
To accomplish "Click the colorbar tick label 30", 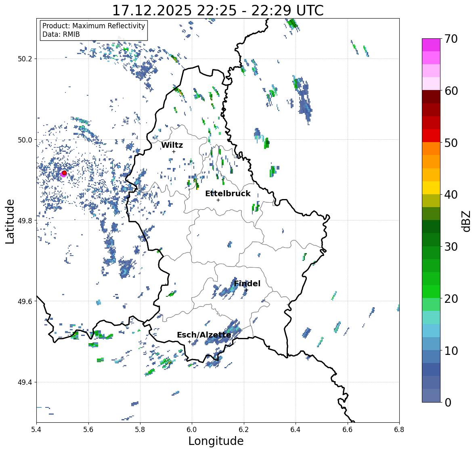I will click(x=451, y=246).
